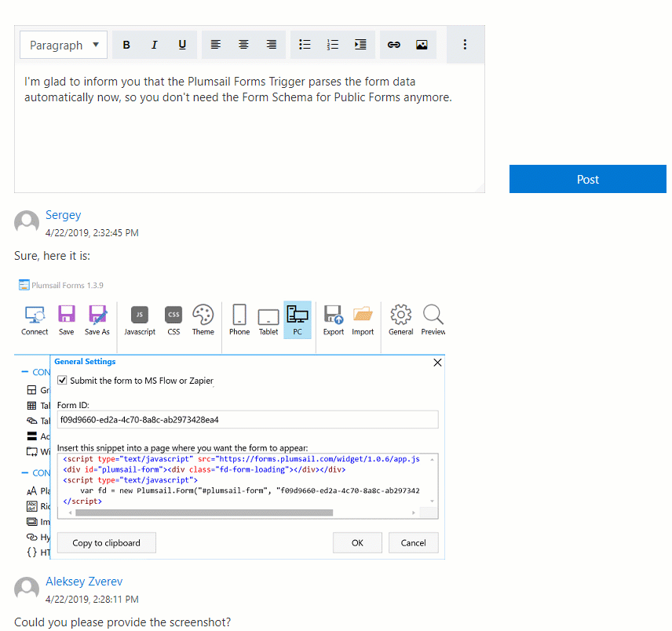
Task: Create a bulleted list
Action: click(305, 45)
